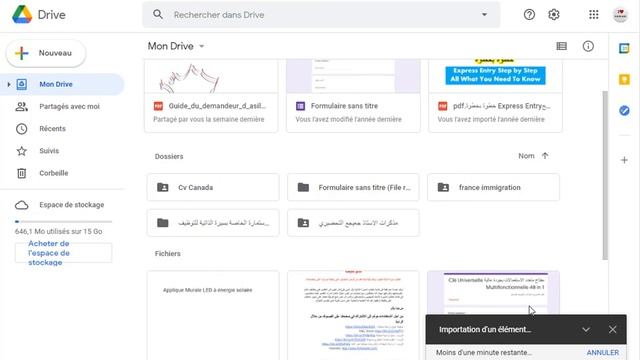640x360 pixels.
Task: Open the Guide_du_demandeur_d_asil suggested file
Action: point(211,96)
